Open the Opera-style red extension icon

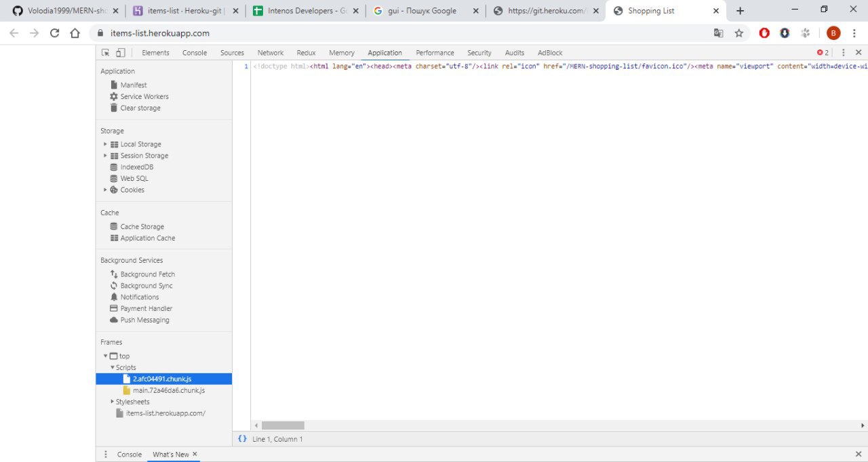coord(764,33)
